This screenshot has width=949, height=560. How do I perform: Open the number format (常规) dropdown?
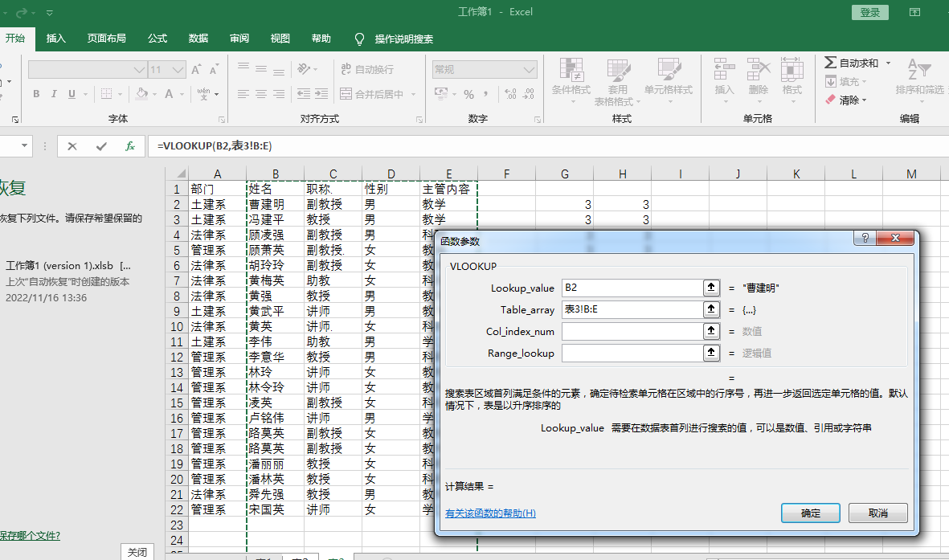coord(529,70)
